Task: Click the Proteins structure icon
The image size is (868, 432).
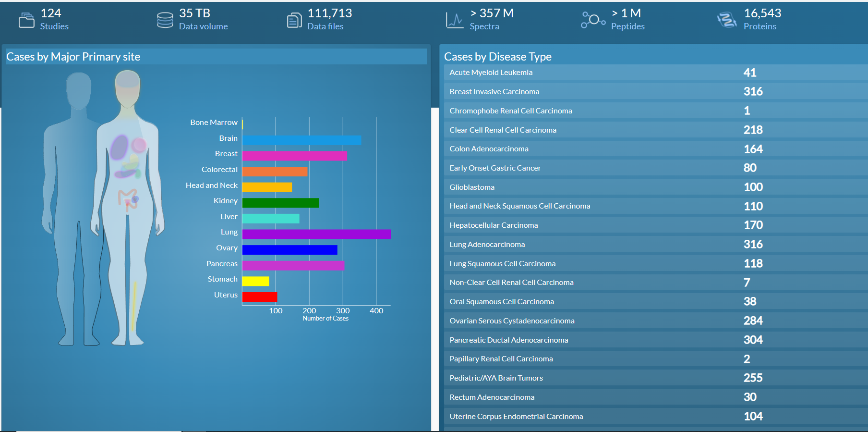Action: click(727, 20)
